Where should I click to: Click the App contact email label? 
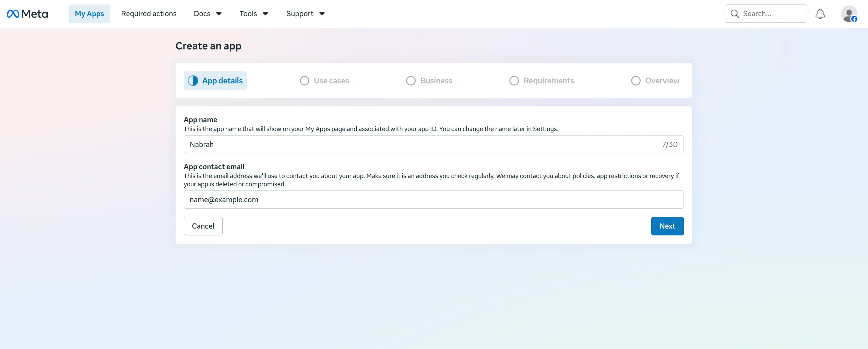(x=214, y=167)
